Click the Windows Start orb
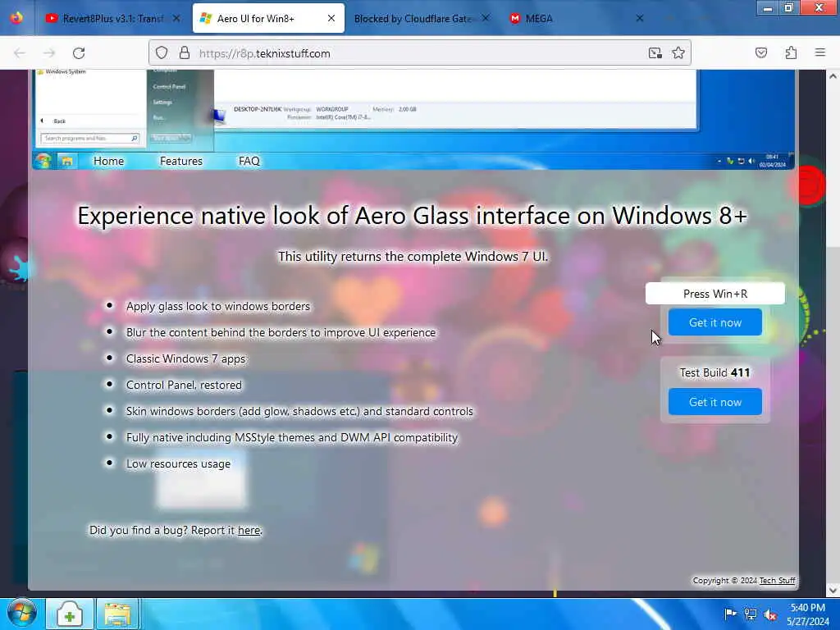This screenshot has width=840, height=630. click(21, 614)
